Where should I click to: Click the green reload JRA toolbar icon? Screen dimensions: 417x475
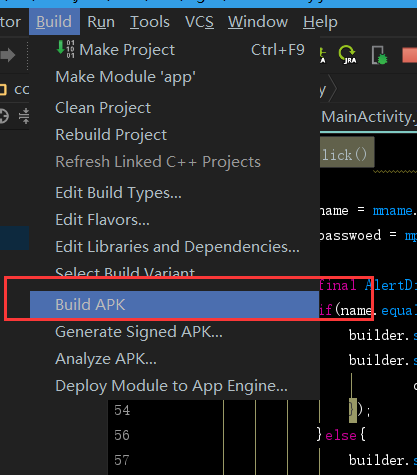(x=347, y=54)
